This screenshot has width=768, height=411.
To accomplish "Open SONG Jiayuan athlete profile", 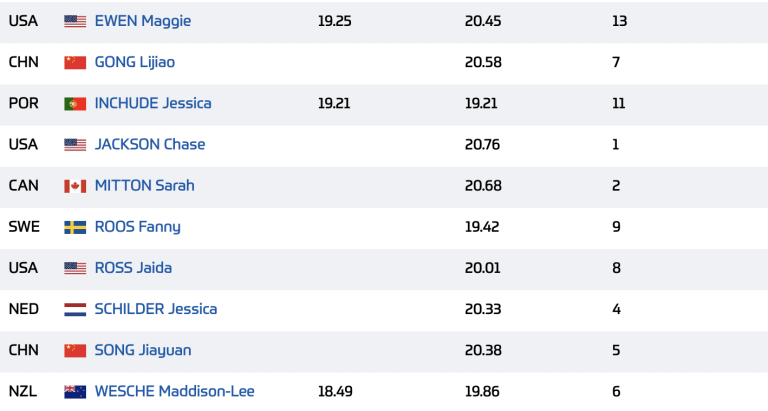I will [x=143, y=350].
